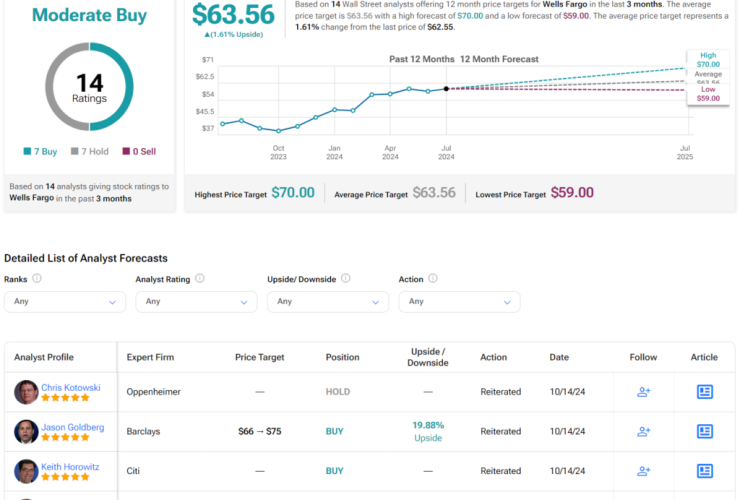The height and width of the screenshot is (500, 740).
Task: Open the Ranks filter dropdown
Action: [65, 302]
